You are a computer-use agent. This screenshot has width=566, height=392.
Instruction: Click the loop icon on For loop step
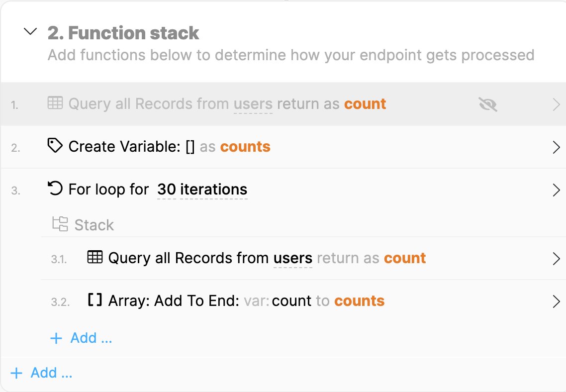pyautogui.click(x=55, y=188)
